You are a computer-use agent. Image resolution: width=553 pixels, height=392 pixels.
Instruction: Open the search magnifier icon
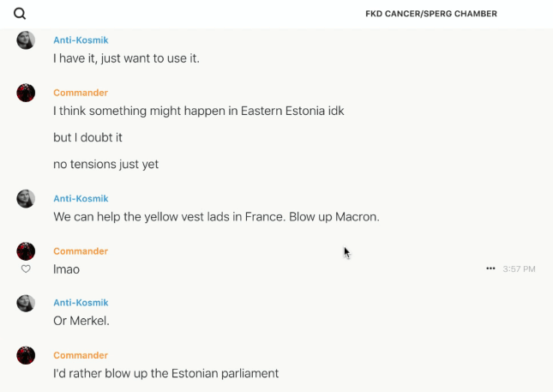tap(20, 14)
